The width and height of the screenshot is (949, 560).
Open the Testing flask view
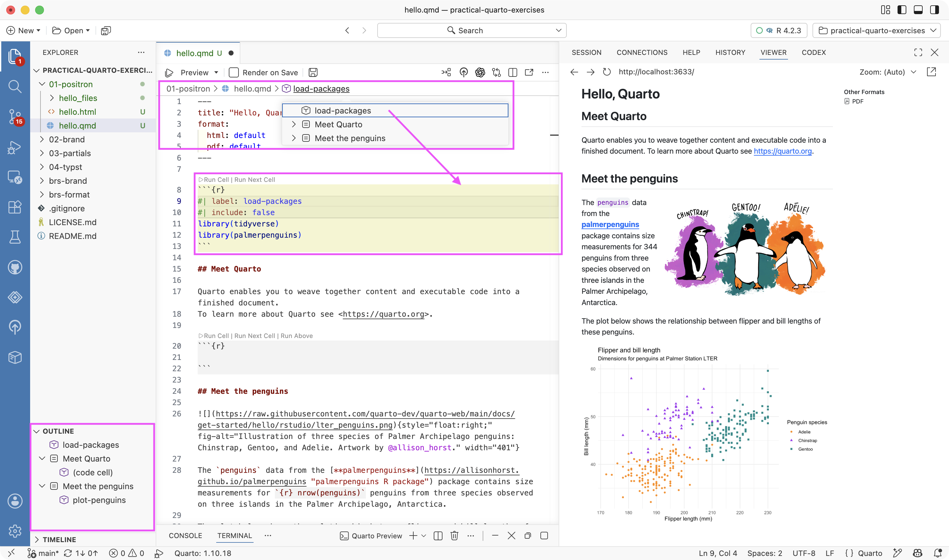[15, 237]
